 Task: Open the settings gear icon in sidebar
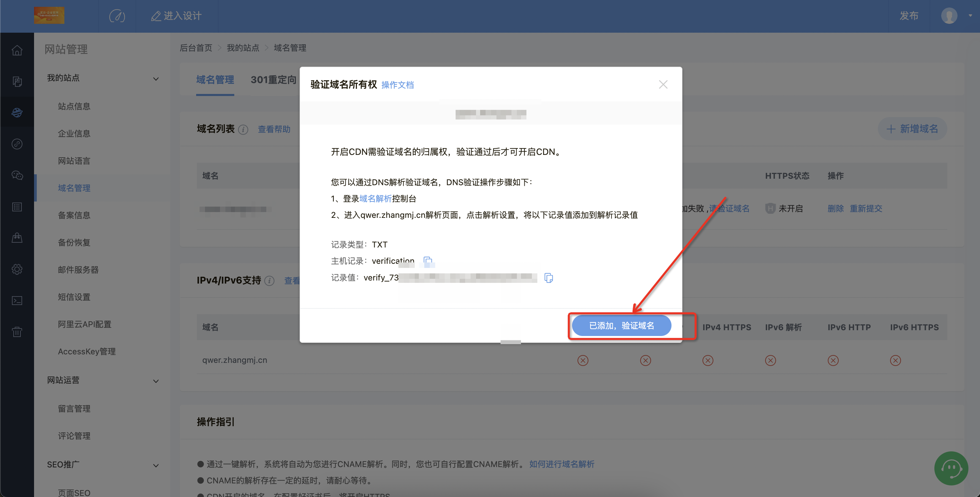point(17,269)
